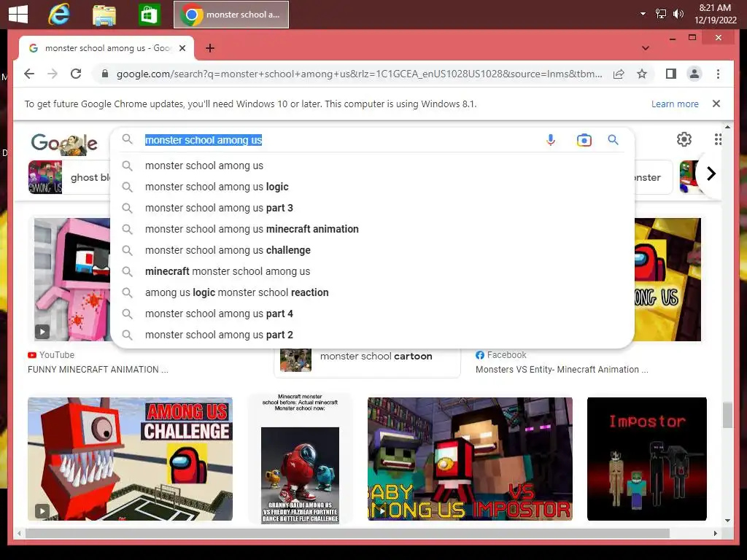Open FUNNY MINECRAFT ANIMATION YouTube result link
Screen dimensions: 747x560
(98, 369)
